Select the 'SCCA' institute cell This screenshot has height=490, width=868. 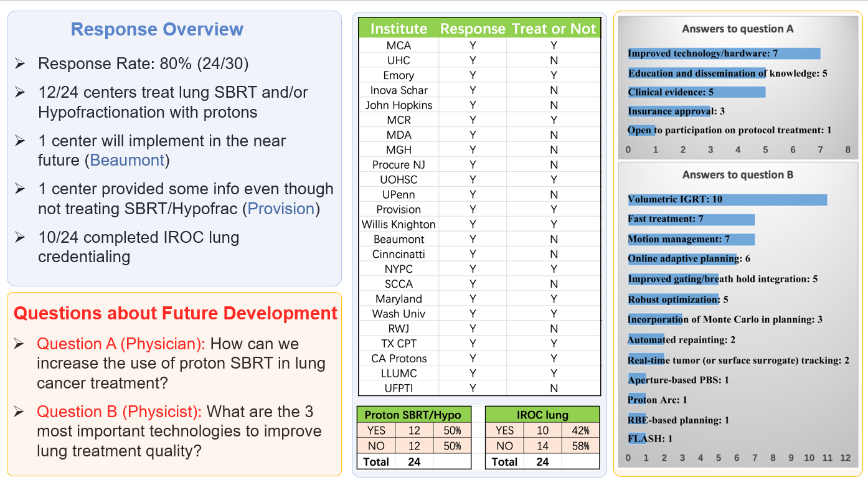click(399, 284)
